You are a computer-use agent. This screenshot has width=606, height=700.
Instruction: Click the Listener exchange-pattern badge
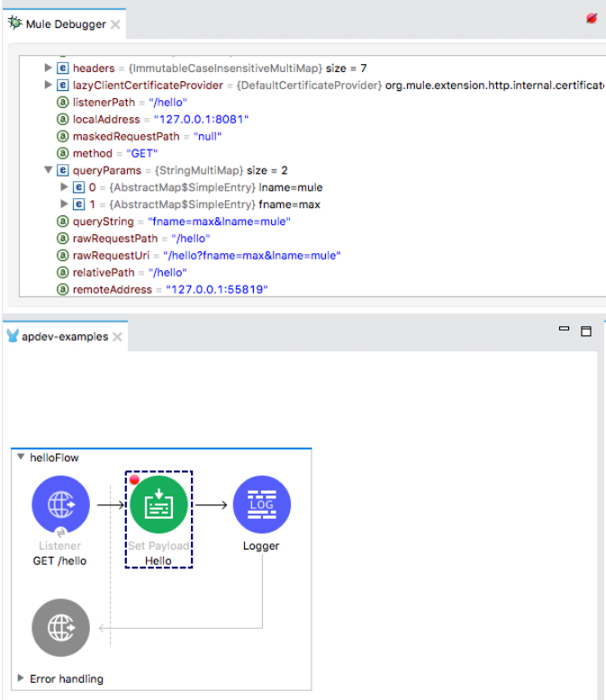60,532
